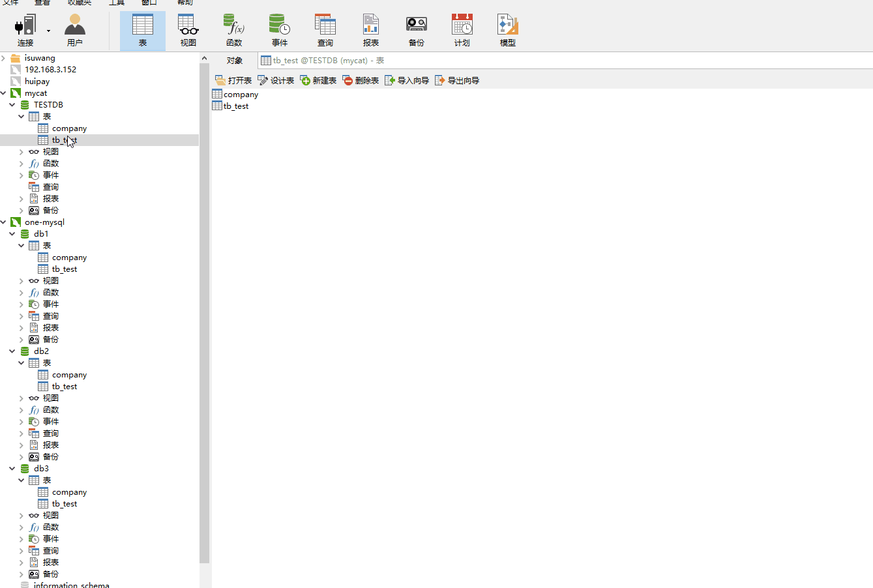Viewport: 873px width, 588px height.
Task: Select the View (视图) glasses toolbar icon
Action: (188, 31)
